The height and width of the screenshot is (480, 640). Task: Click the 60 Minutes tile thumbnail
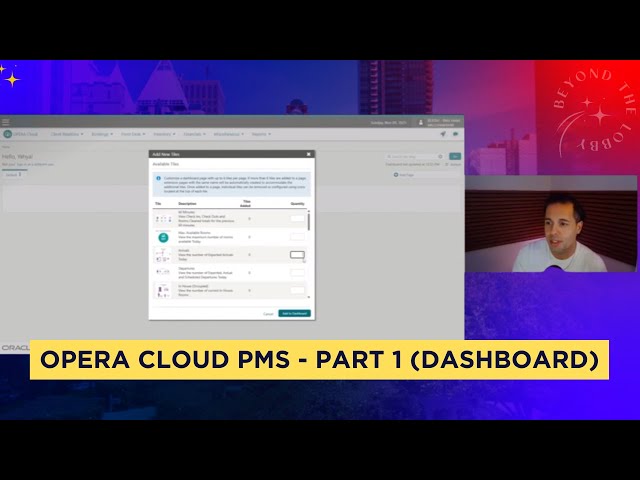(163, 219)
